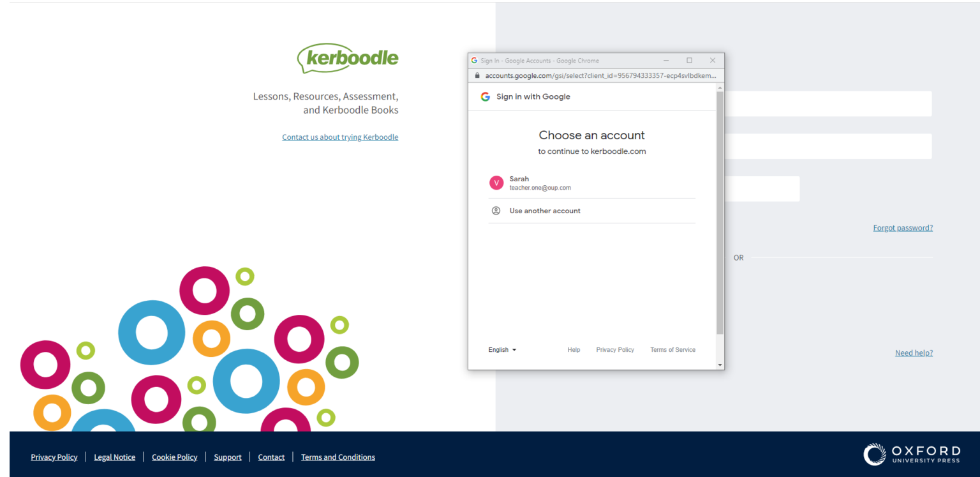
Task: Open the English language dropdown
Action: [x=502, y=350]
